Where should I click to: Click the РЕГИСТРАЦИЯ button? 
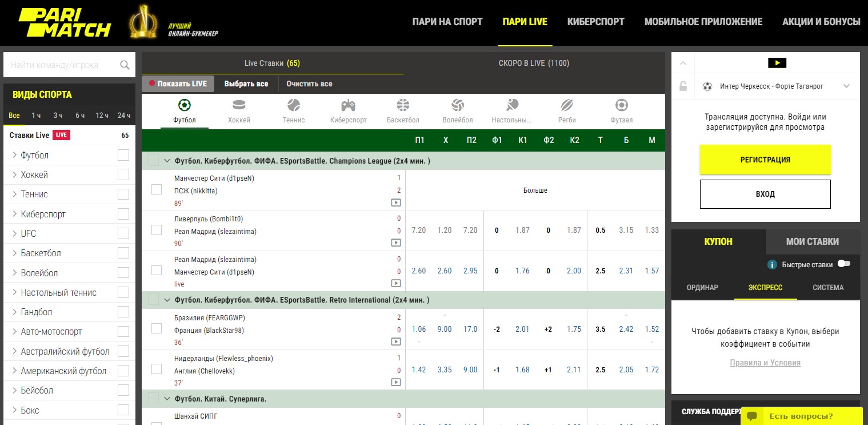[x=765, y=160]
